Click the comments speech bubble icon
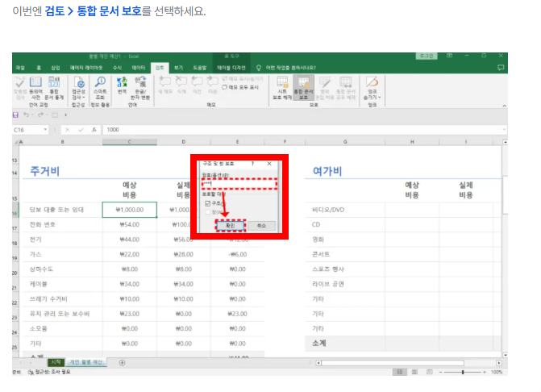Image resolution: width=541 pixels, height=392 pixels. click(501, 68)
